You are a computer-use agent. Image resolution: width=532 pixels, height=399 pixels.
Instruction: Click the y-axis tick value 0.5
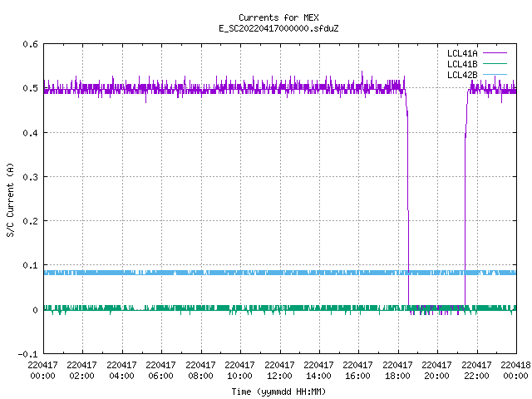[30, 88]
